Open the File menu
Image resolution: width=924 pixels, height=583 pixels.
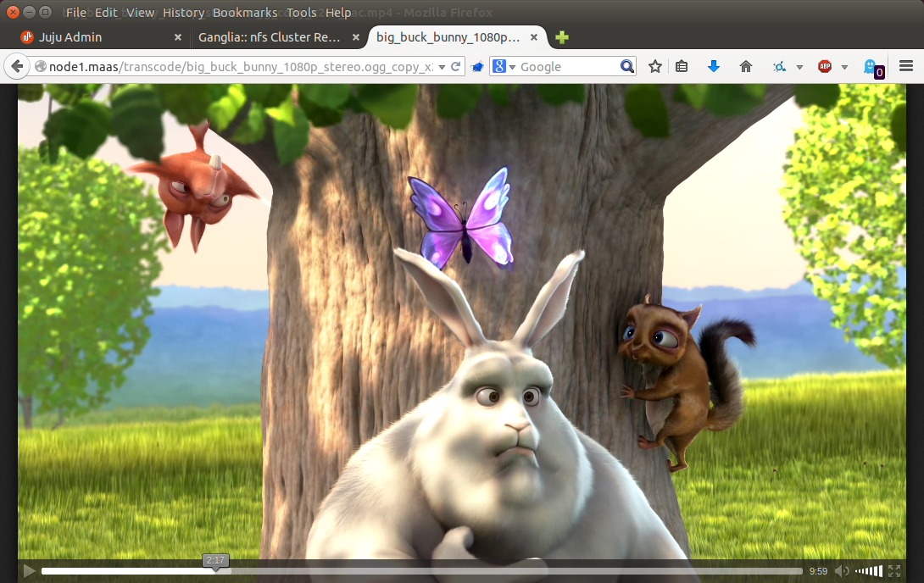coord(75,13)
